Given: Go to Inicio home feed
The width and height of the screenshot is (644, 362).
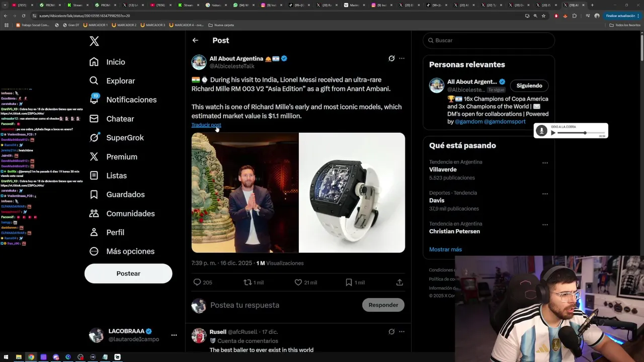Looking at the screenshot, I should click(x=107, y=62).
